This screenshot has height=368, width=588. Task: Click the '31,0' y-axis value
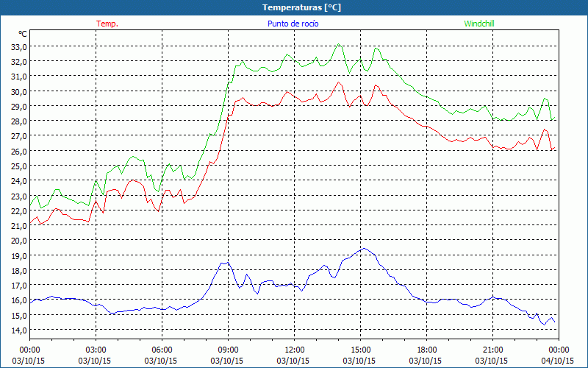tap(19, 77)
